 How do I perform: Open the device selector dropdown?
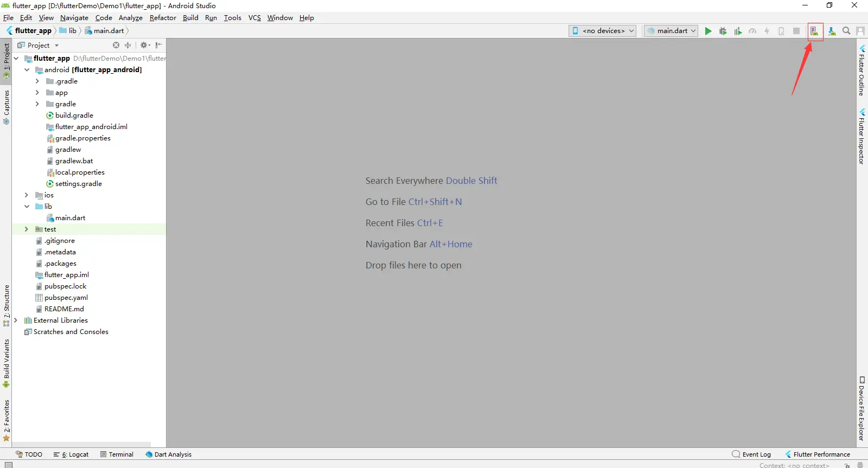(x=602, y=31)
